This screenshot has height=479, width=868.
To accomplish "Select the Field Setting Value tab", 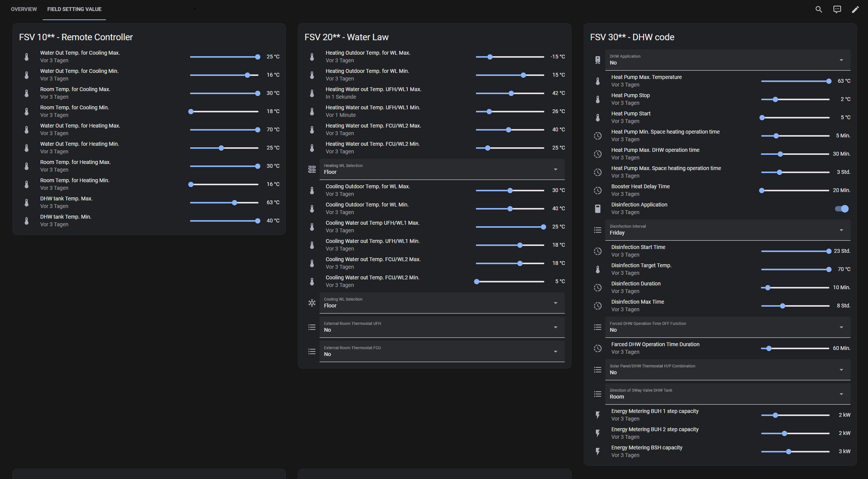I will point(74,9).
